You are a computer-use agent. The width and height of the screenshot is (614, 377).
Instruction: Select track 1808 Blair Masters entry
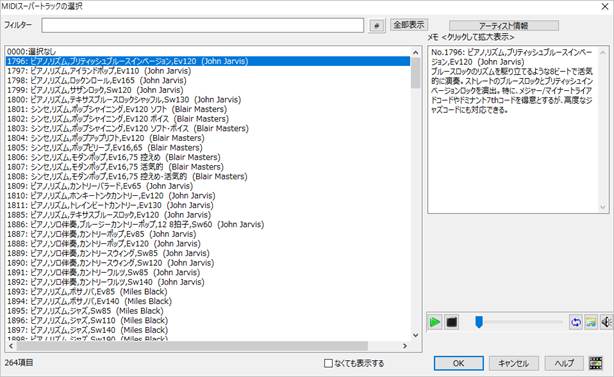(x=208, y=176)
